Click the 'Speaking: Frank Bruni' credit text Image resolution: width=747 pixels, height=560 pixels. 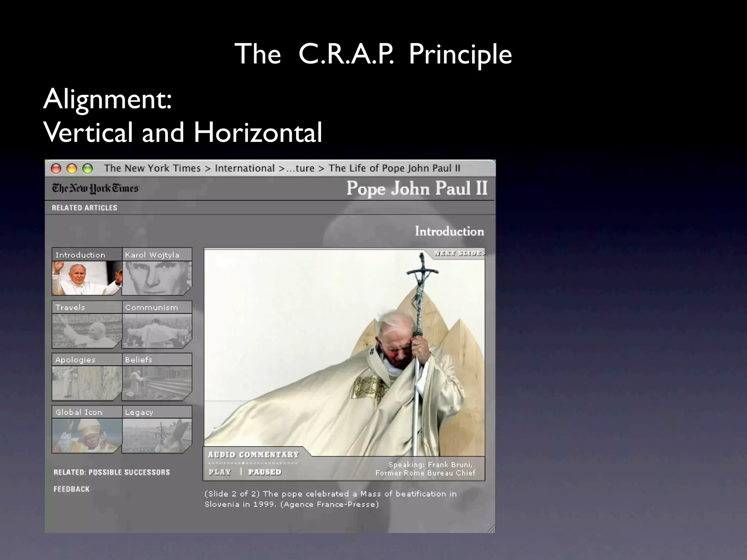[425, 469]
